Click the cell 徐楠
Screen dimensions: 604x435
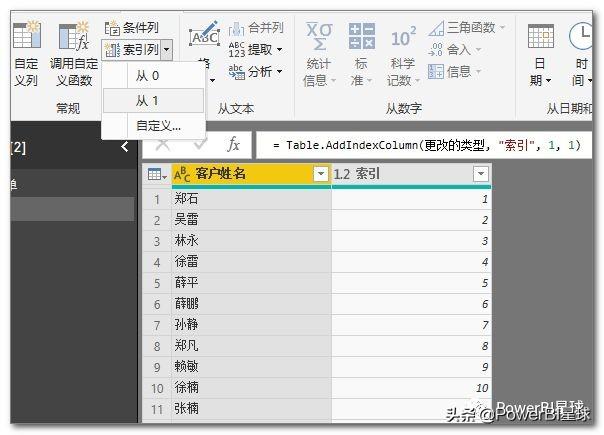click(x=251, y=388)
